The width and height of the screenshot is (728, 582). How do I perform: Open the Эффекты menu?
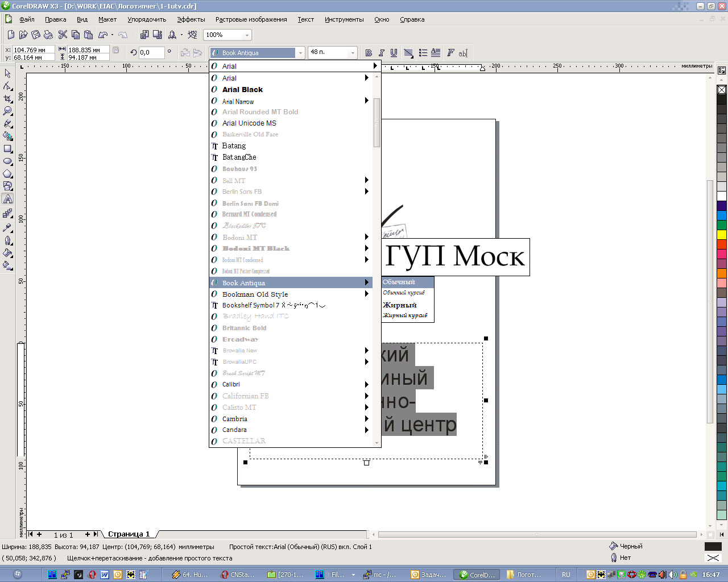(191, 19)
